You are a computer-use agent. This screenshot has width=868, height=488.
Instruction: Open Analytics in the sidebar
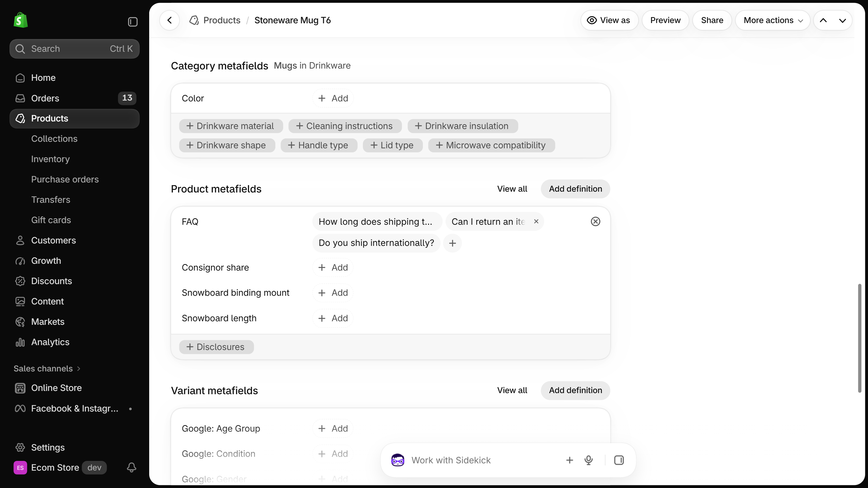click(75, 342)
